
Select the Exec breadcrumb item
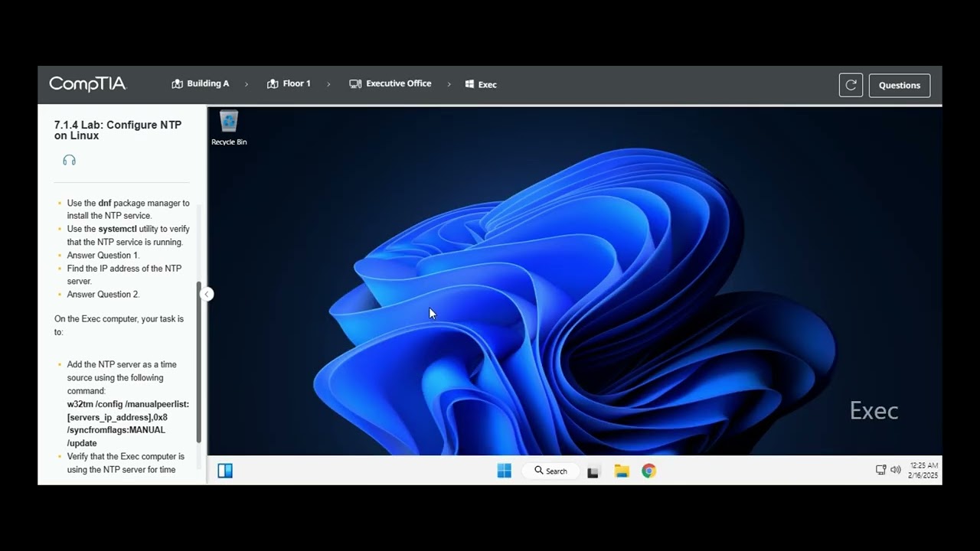481,85
